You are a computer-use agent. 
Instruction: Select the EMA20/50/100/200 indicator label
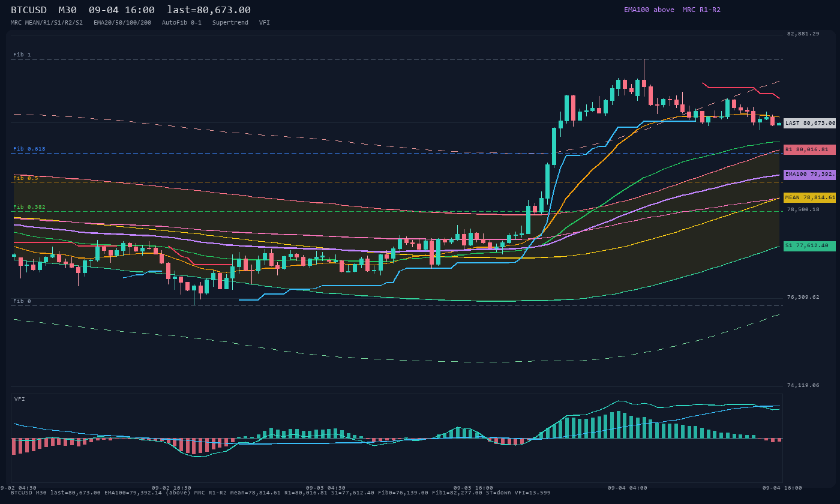pyautogui.click(x=122, y=23)
